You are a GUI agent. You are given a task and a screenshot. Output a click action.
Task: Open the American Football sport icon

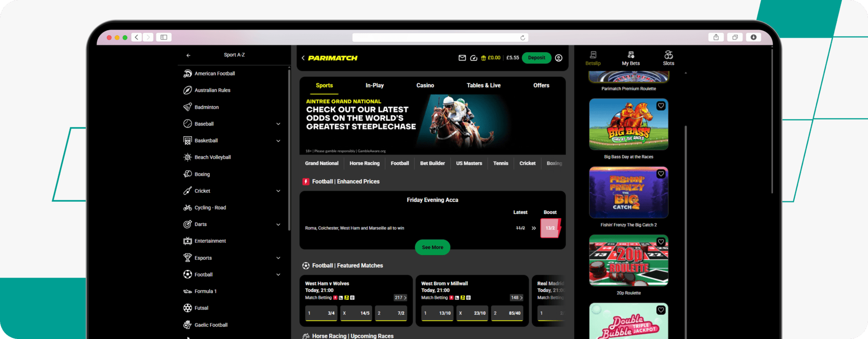click(188, 73)
